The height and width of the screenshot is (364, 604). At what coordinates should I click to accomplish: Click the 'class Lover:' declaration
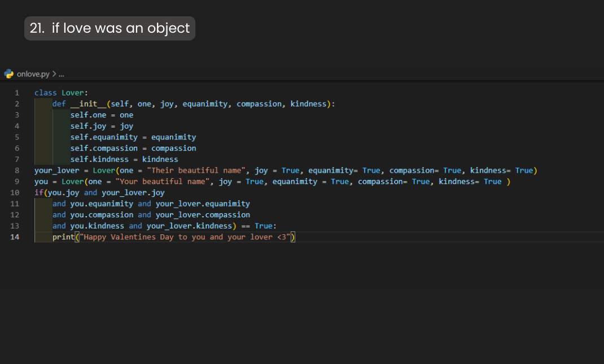[62, 93]
